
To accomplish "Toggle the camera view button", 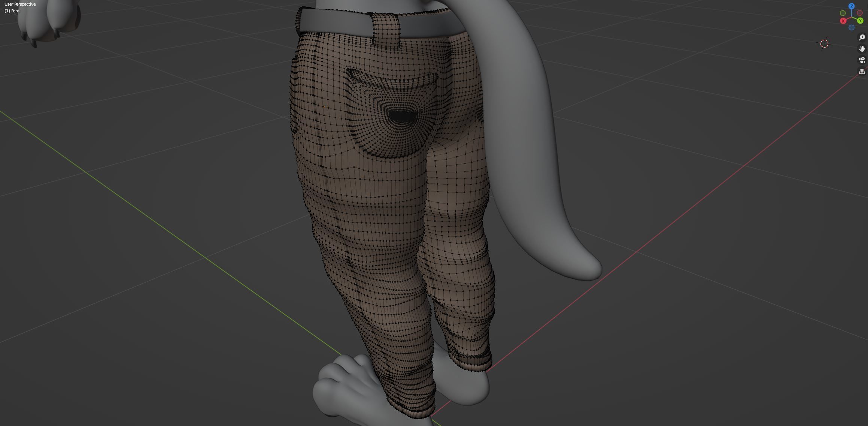I will [x=862, y=60].
